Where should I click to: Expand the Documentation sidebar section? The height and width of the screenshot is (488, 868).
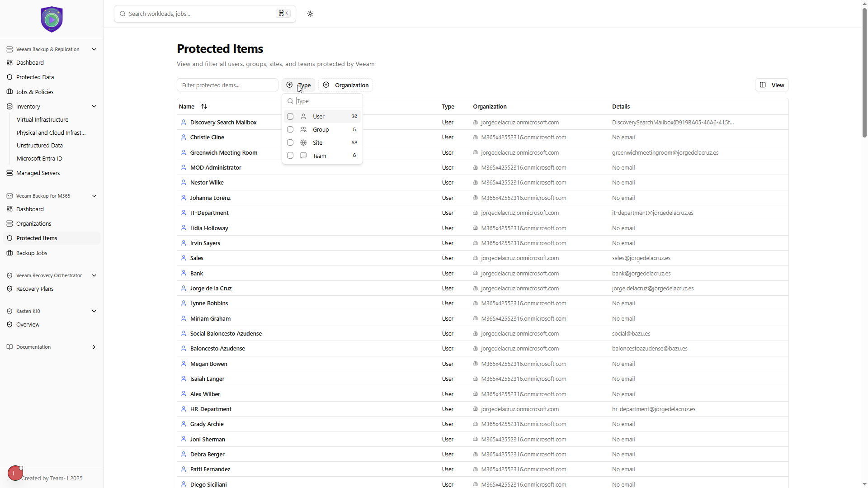coord(94,347)
